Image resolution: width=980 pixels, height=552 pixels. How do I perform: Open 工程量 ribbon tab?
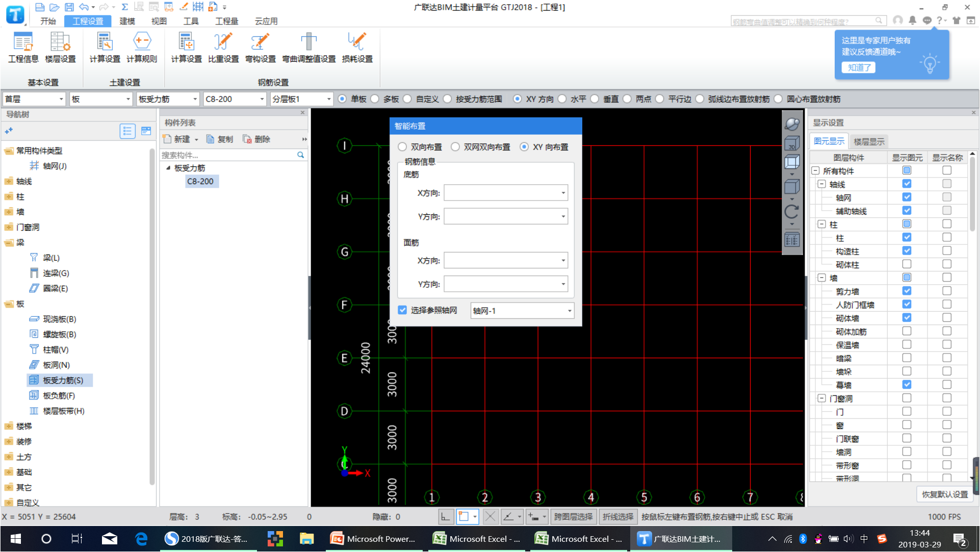[226, 21]
